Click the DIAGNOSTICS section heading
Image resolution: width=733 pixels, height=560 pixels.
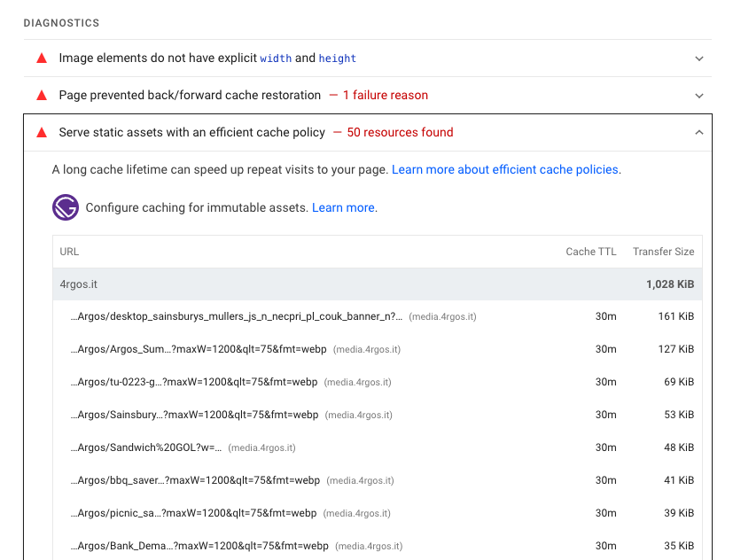(x=61, y=23)
